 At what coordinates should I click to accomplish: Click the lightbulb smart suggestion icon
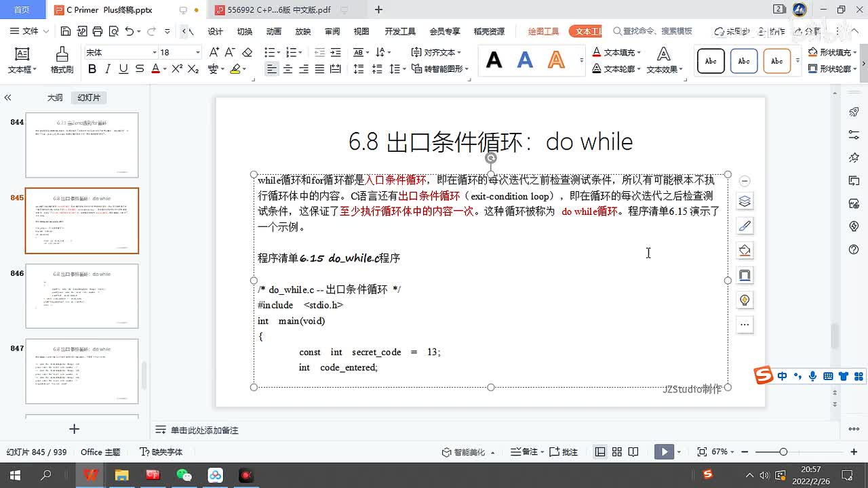745,300
